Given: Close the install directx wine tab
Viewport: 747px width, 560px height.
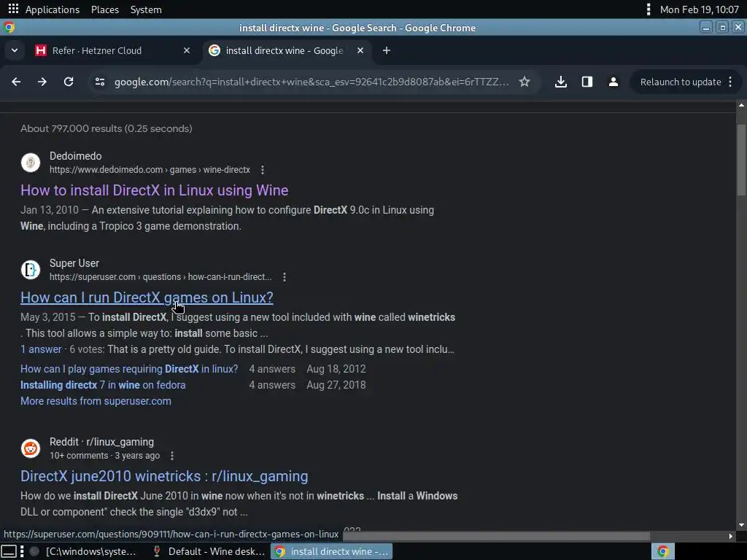Looking at the screenshot, I should 360,50.
